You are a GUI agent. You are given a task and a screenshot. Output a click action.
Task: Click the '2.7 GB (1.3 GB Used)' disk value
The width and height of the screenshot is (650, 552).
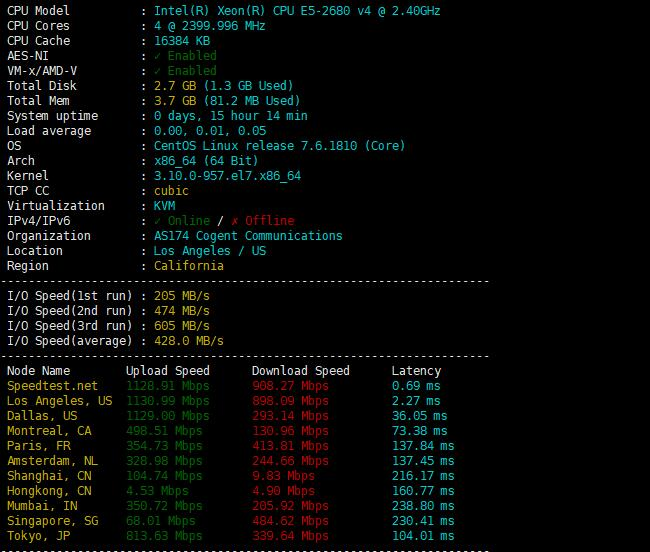[223, 86]
